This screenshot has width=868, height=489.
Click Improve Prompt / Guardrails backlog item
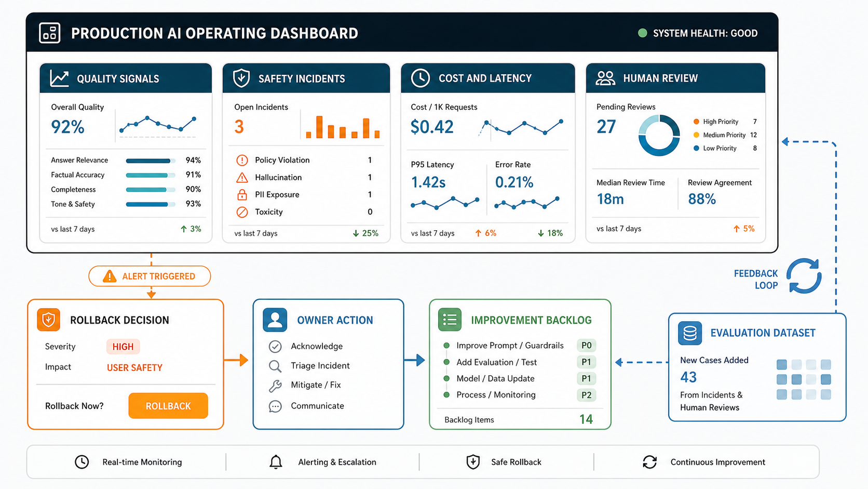[x=510, y=346]
